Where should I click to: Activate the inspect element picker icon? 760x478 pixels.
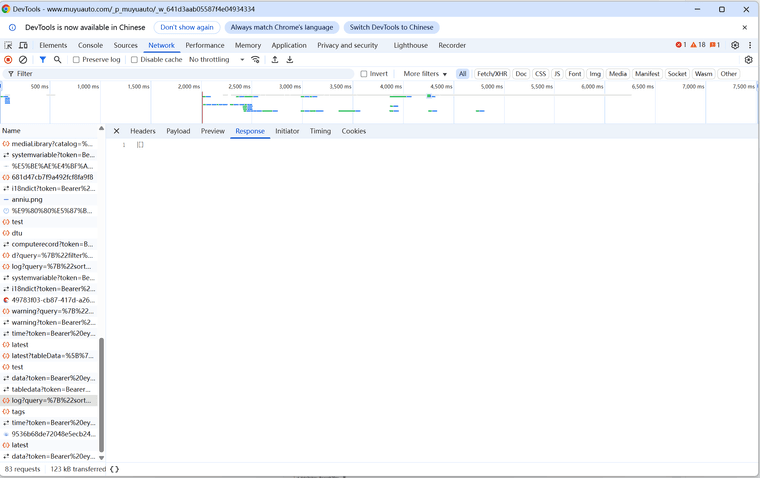8,45
